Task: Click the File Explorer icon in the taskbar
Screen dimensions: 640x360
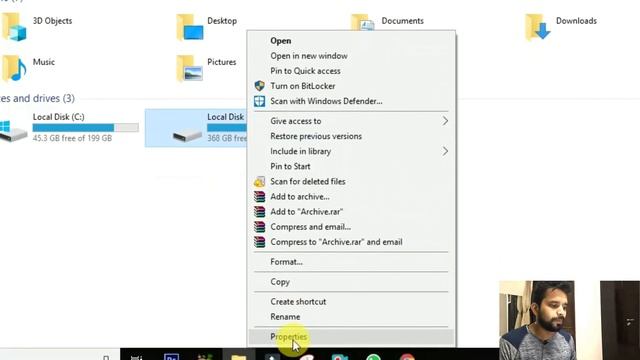Action: point(239,356)
